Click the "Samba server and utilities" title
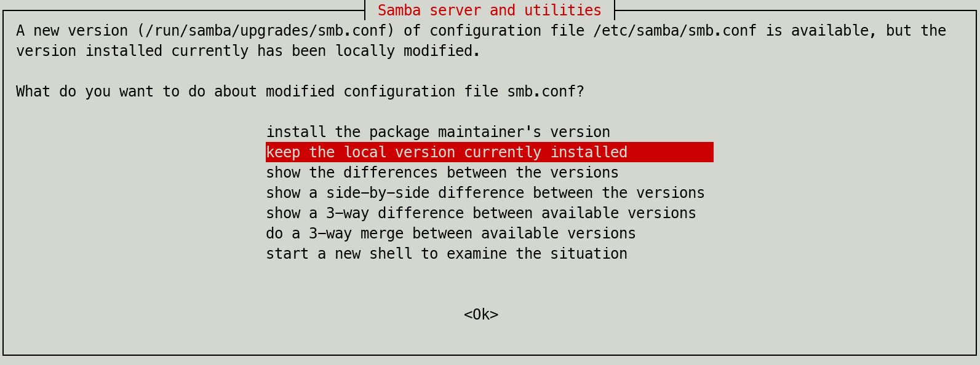This screenshot has height=365, width=980. [x=489, y=10]
